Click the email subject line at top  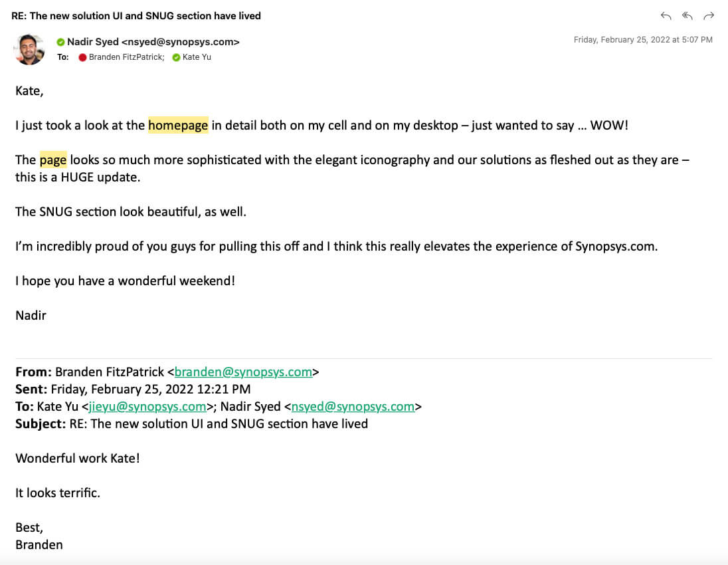(x=136, y=16)
